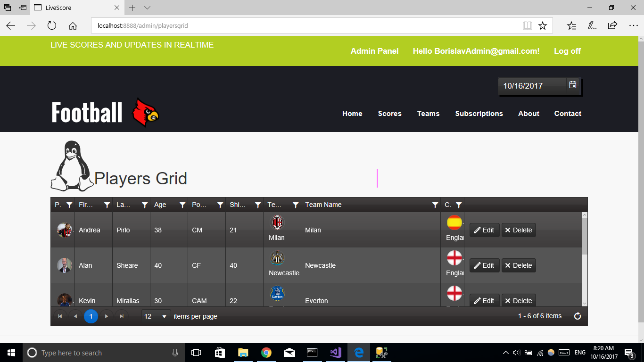Viewport: 644px width, 362px height.
Task: Edit the Kevin Mirallas row
Action: pyautogui.click(x=484, y=301)
